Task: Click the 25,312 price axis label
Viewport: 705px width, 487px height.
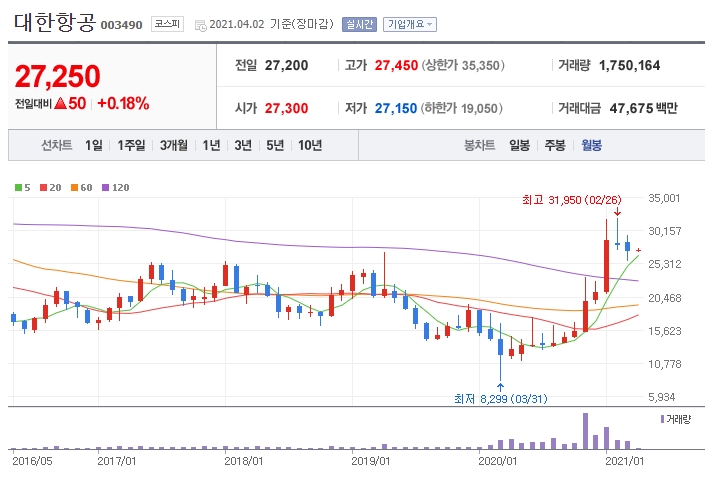Action: click(x=665, y=264)
